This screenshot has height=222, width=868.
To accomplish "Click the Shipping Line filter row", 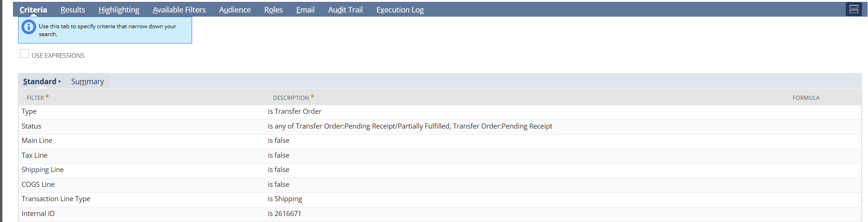I will coord(43,170).
